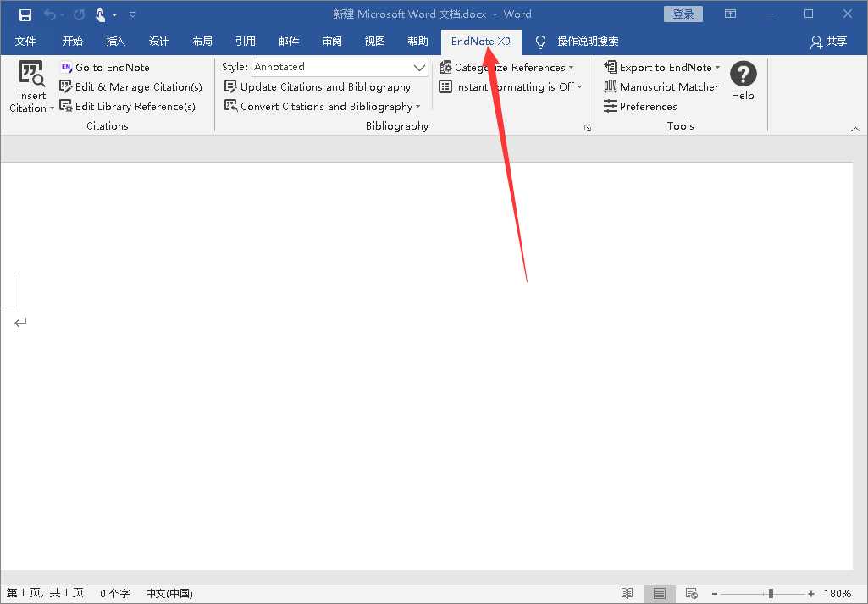Switch to Web Layout view icon
Image resolution: width=868 pixels, height=604 pixels.
[x=691, y=594]
